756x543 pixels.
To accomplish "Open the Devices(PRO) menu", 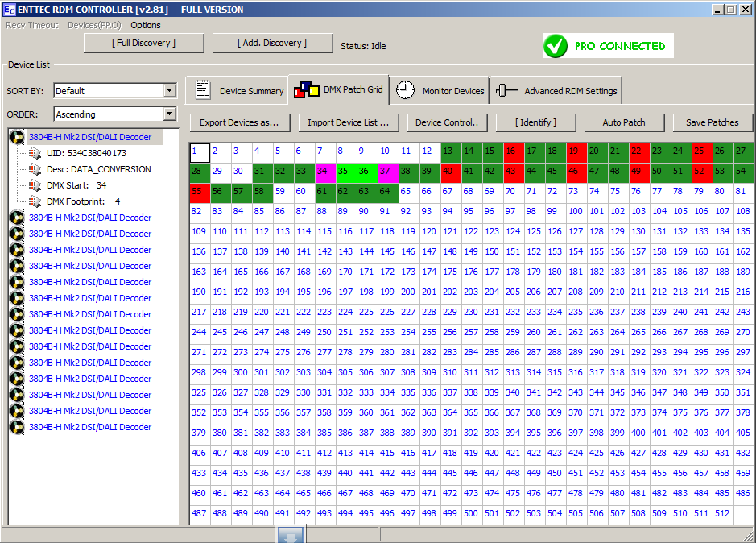I will [x=94, y=25].
